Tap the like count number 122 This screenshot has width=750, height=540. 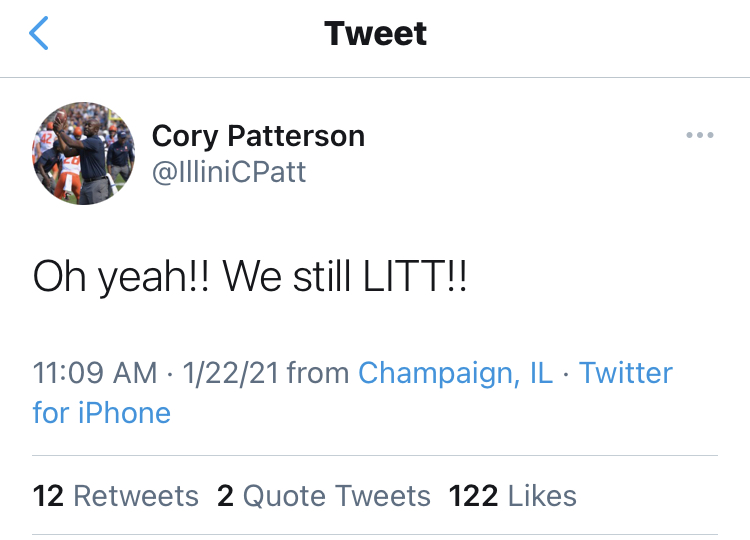[x=474, y=495]
